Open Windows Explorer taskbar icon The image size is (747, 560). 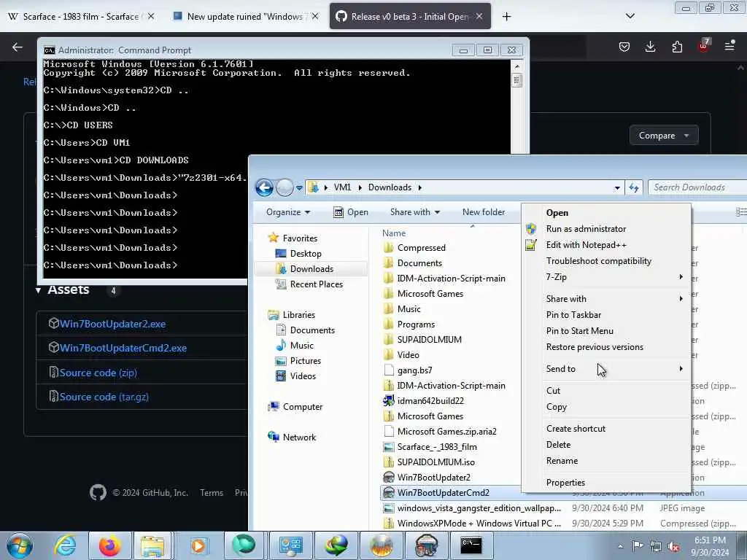[152, 545]
